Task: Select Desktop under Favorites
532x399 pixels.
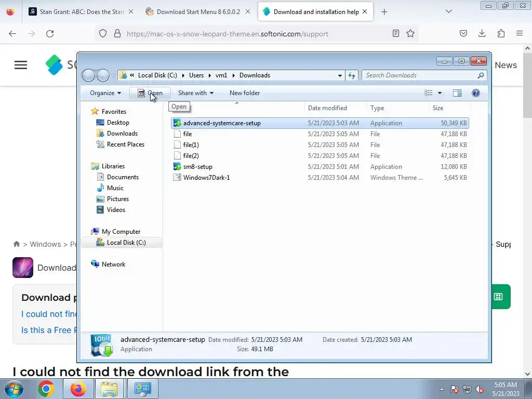Action: coord(118,123)
